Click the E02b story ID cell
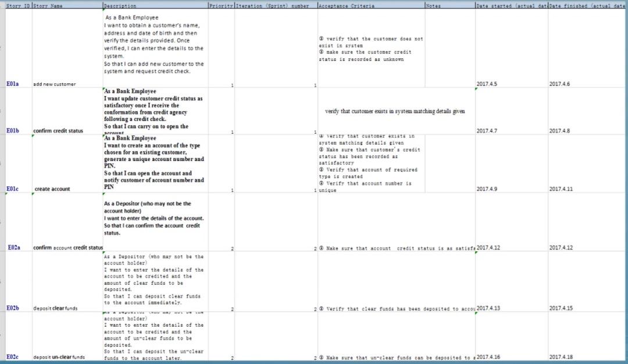The image size is (628, 364). [x=12, y=308]
